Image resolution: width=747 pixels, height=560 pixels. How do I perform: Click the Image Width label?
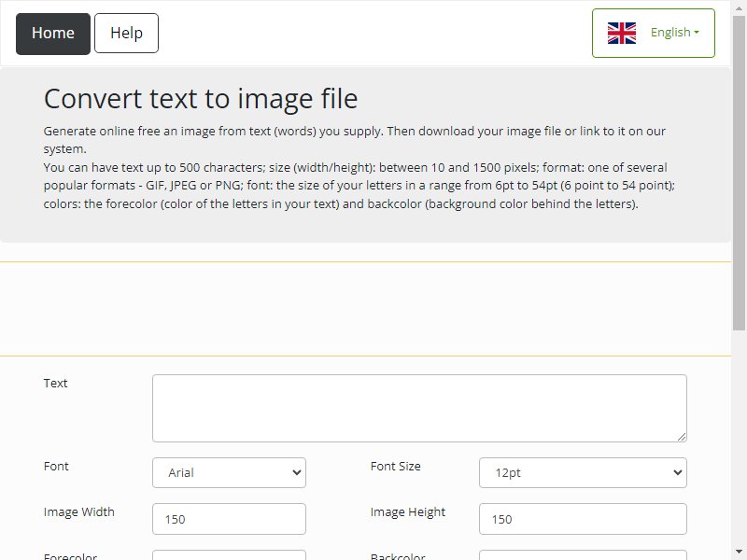pyautogui.click(x=79, y=511)
